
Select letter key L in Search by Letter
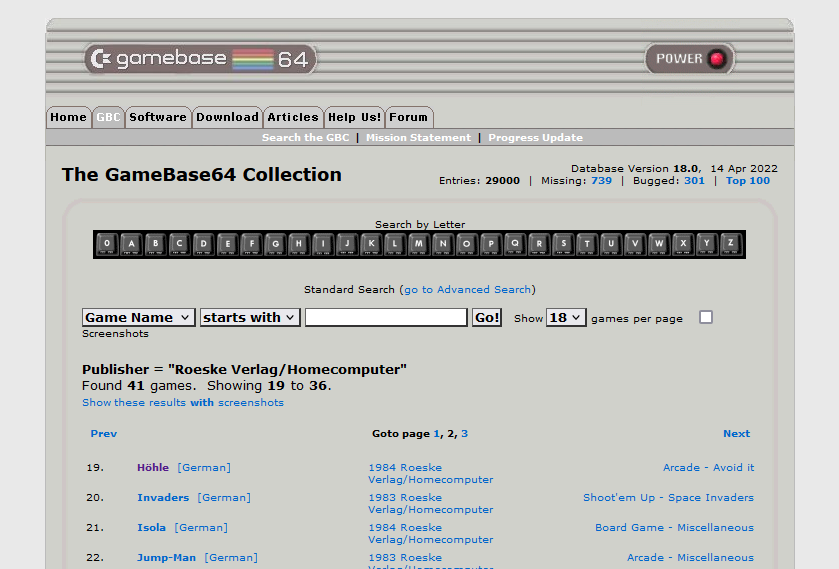point(395,244)
